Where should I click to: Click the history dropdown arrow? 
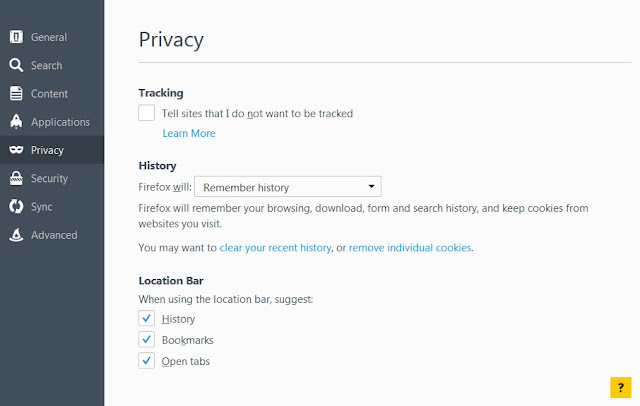coord(371,186)
